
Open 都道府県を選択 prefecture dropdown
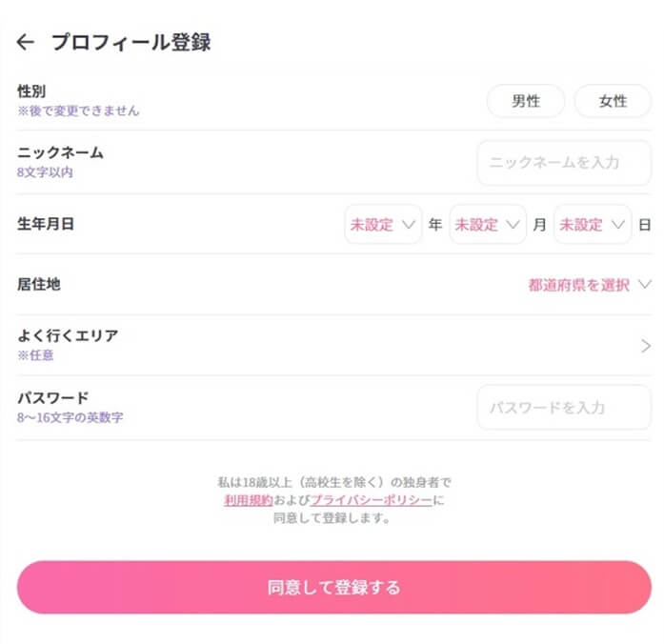[579, 285]
